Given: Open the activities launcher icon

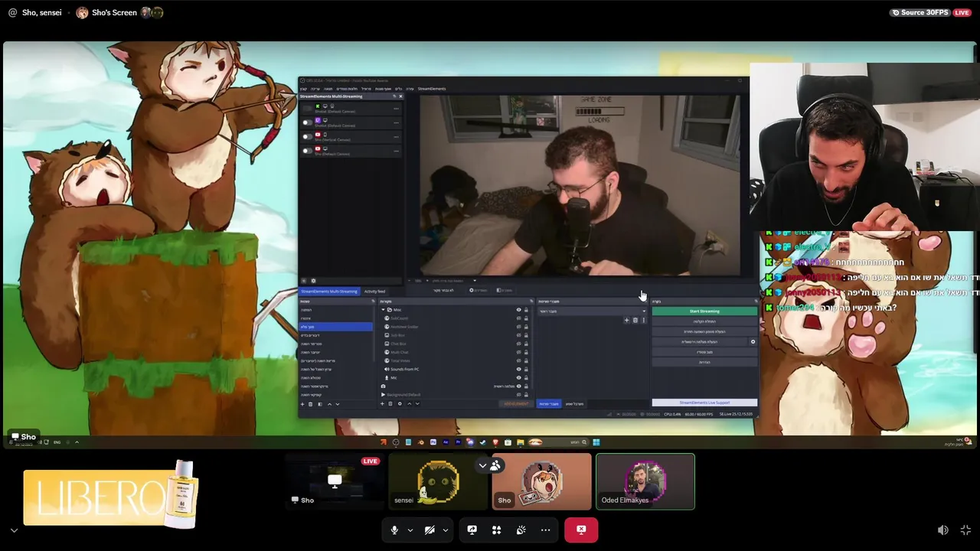Looking at the screenshot, I should [x=497, y=530].
